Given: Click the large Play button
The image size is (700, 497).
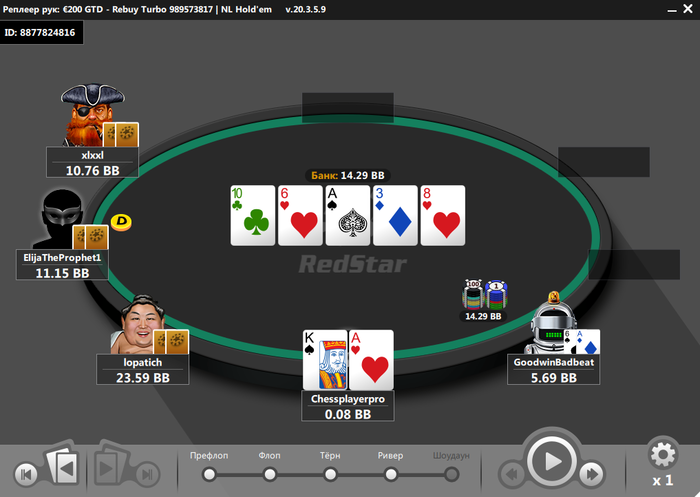Looking at the screenshot, I should click(551, 461).
